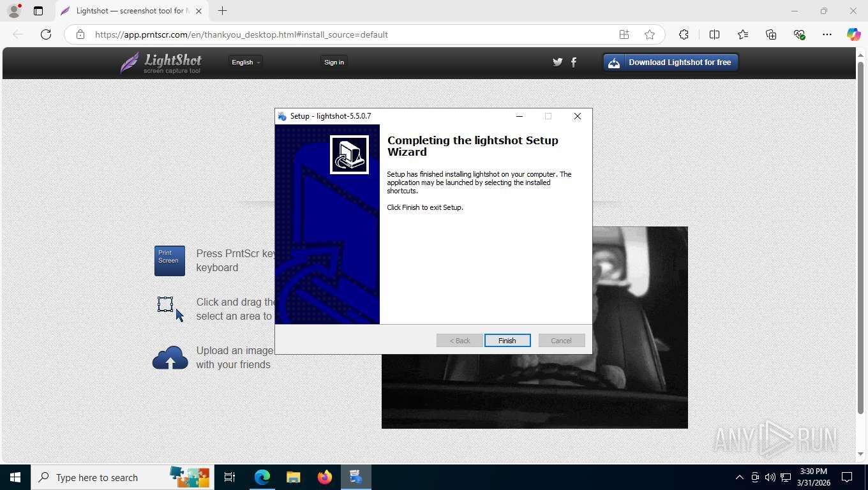868x490 pixels.
Task: Open a new browser tab
Action: coord(222,11)
